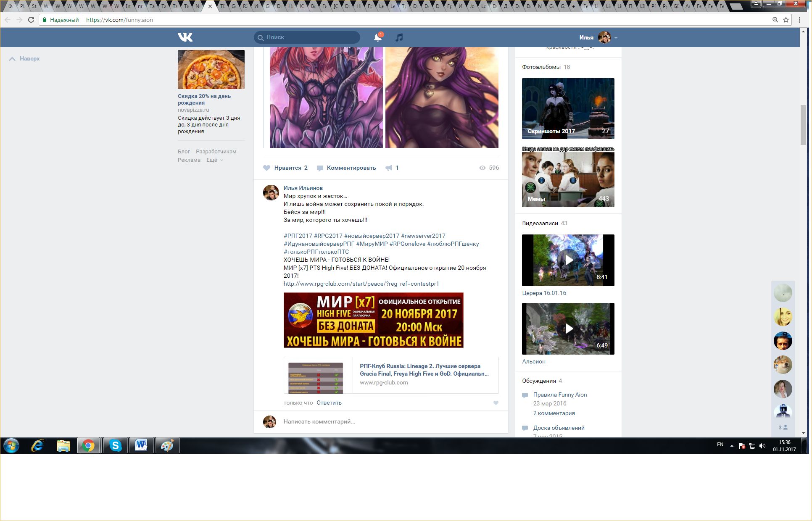Open the Скидка 20% pizza ad title
812x521 pixels.
click(204, 99)
